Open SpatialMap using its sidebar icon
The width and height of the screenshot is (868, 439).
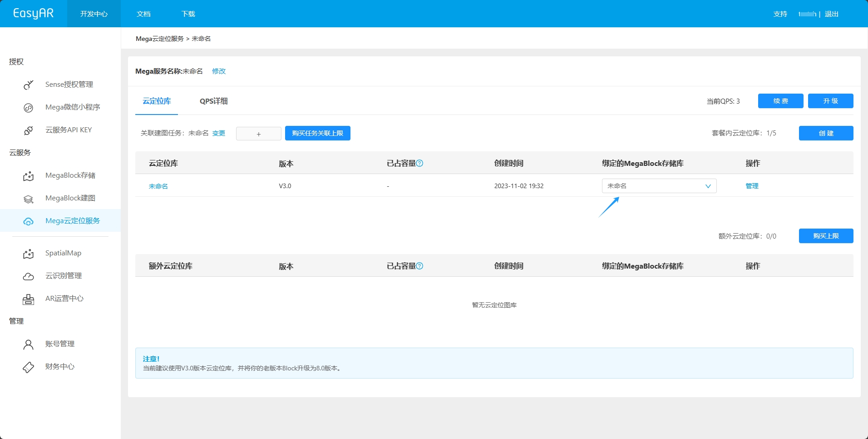(x=28, y=254)
